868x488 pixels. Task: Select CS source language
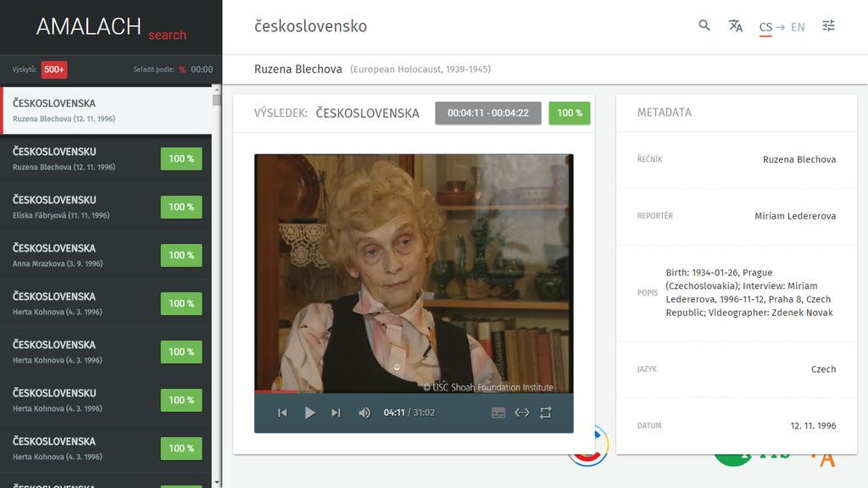765,27
